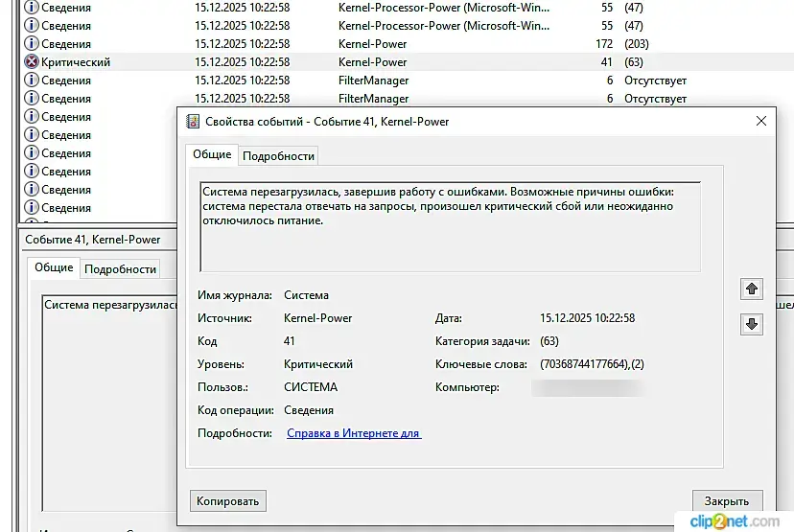The height and width of the screenshot is (532, 794).
Task: Click the keywords value (70368744177664),(2)
Action: point(592,364)
